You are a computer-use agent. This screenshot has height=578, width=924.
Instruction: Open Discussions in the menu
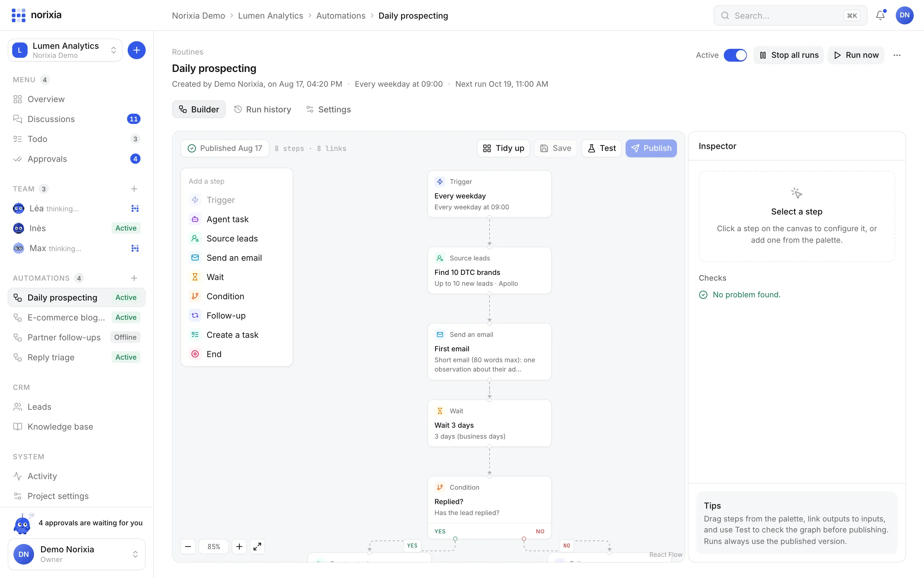[76, 119]
